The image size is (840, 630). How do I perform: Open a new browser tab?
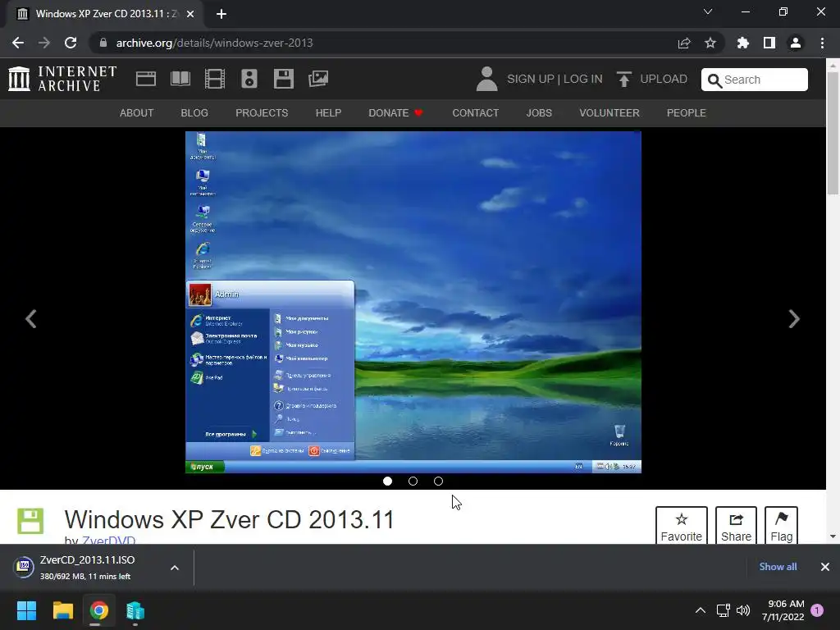point(221,14)
